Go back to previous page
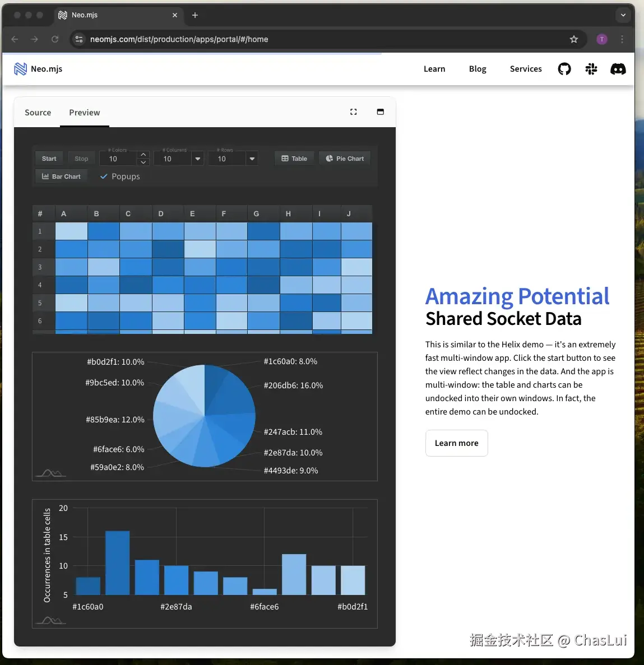Image resolution: width=644 pixels, height=665 pixels. (15, 39)
